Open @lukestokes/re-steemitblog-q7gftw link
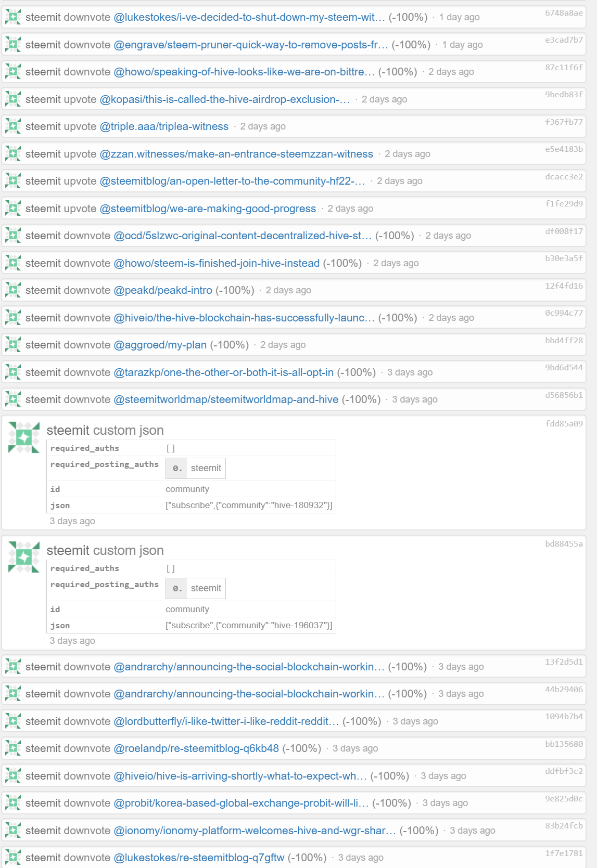597x868 pixels. click(x=199, y=858)
